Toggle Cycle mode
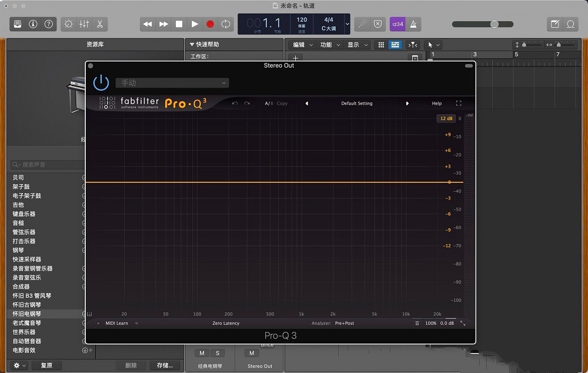588x373 pixels. click(226, 24)
